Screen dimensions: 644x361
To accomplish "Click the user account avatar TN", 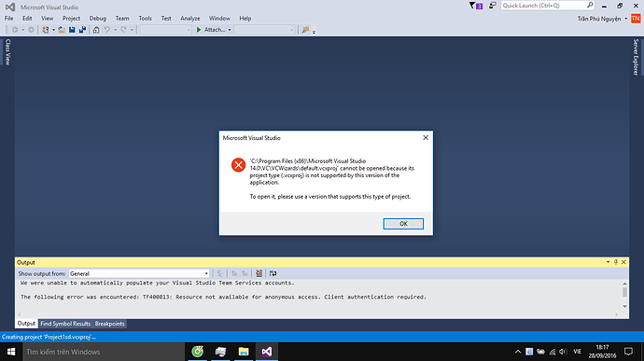I will coord(636,19).
